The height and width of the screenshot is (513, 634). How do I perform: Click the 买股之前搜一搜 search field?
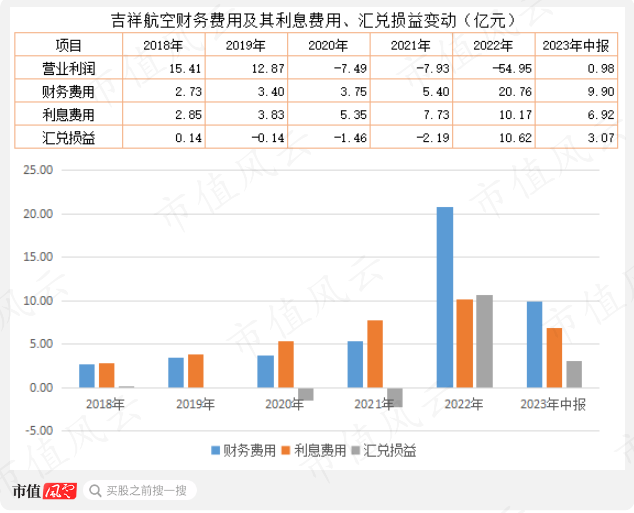click(140, 491)
